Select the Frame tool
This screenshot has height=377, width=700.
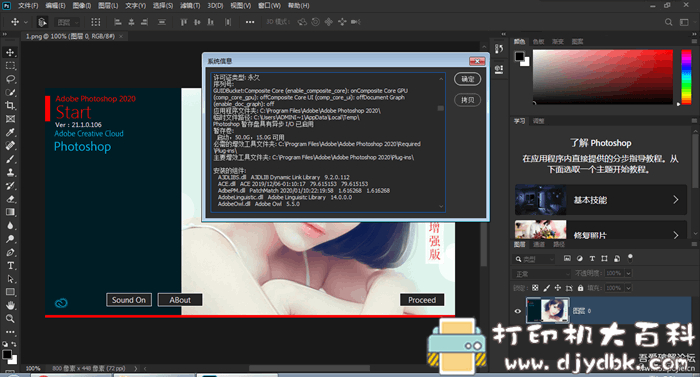(x=10, y=119)
